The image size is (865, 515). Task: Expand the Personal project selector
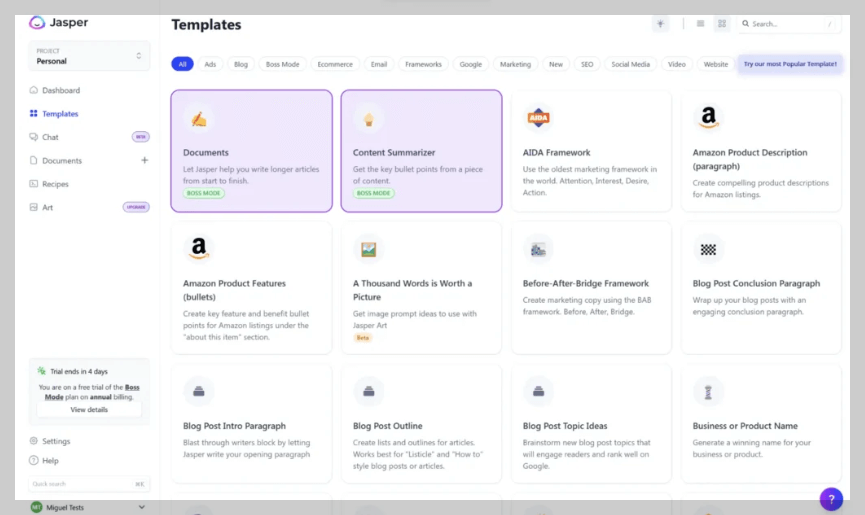pyautogui.click(x=89, y=56)
